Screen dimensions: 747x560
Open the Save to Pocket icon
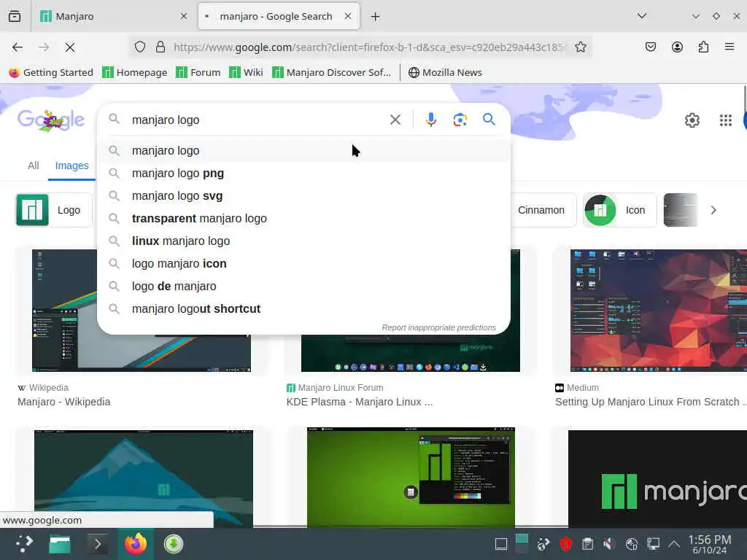[650, 47]
